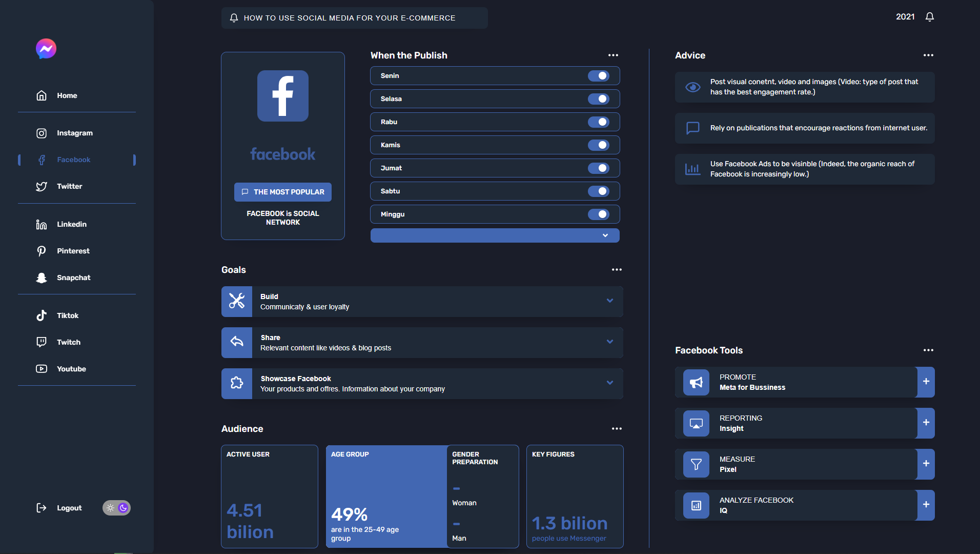Select the Twitter sidebar icon
This screenshot has width=980, height=554.
pyautogui.click(x=42, y=186)
